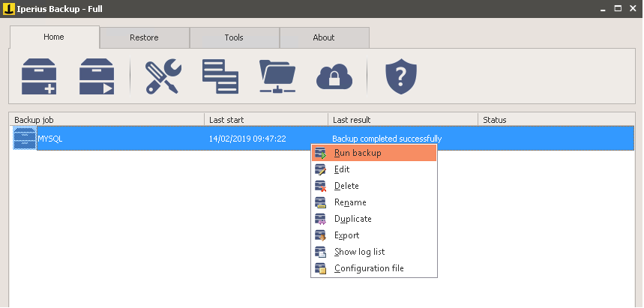This screenshot has width=644, height=308.
Task: Click the icon beside Export
Action: pos(320,235)
